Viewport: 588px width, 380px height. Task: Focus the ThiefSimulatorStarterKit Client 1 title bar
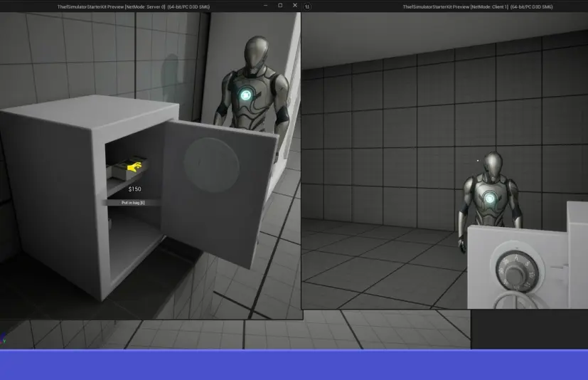coord(477,6)
